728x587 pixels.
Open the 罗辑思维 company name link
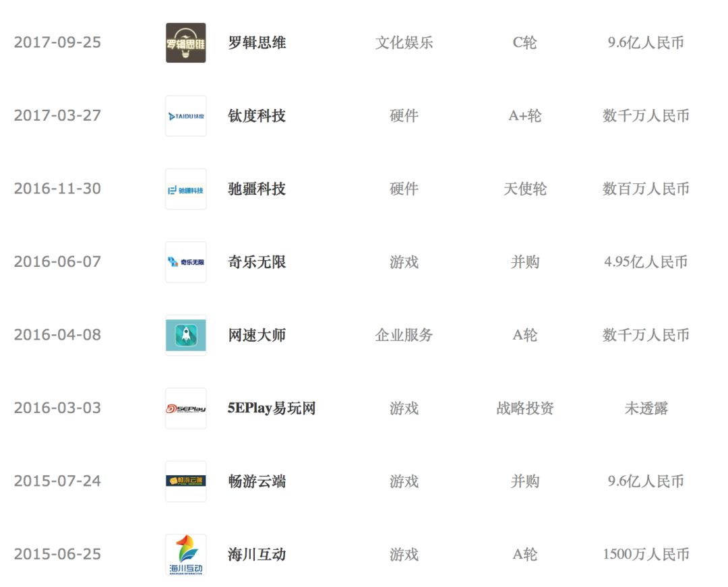(x=257, y=42)
